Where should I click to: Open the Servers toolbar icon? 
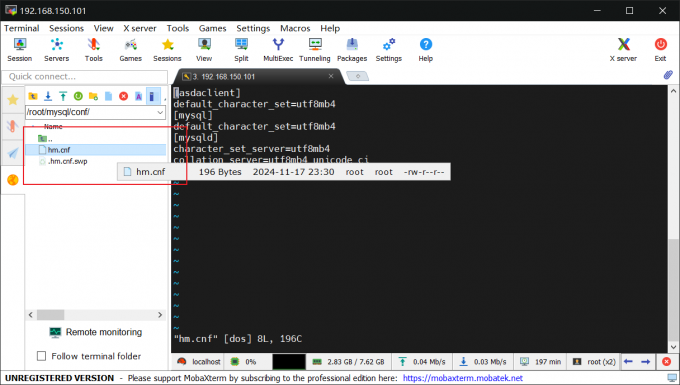coord(56,50)
